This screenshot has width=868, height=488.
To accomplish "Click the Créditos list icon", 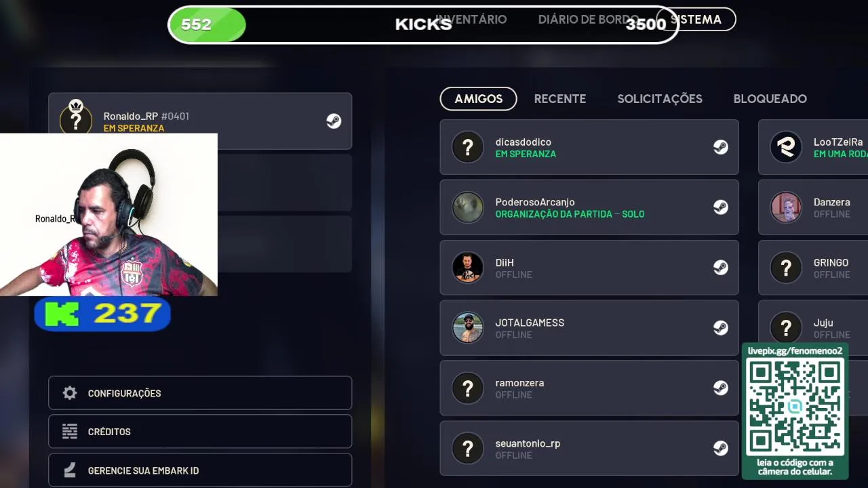I will tap(70, 432).
